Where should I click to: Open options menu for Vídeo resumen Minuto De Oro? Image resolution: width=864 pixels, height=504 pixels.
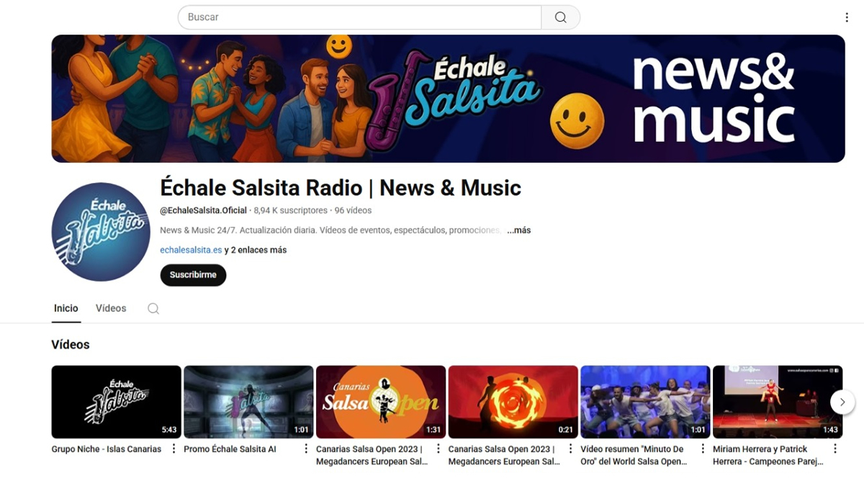pos(703,449)
